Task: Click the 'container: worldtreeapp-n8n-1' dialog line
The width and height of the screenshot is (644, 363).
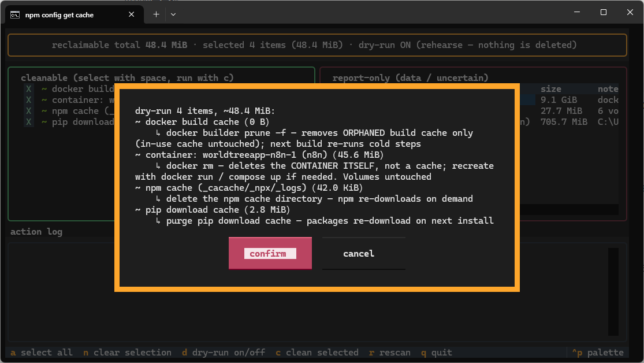Action: (259, 155)
